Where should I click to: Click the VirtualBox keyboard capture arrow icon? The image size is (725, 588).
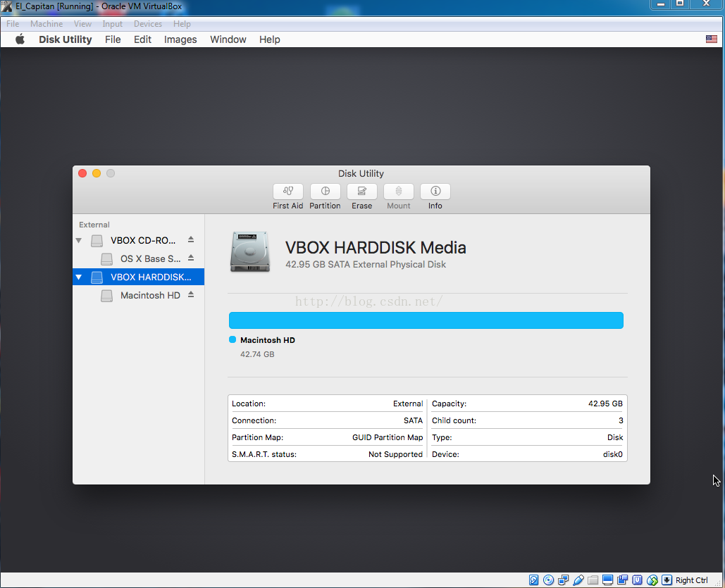667,580
